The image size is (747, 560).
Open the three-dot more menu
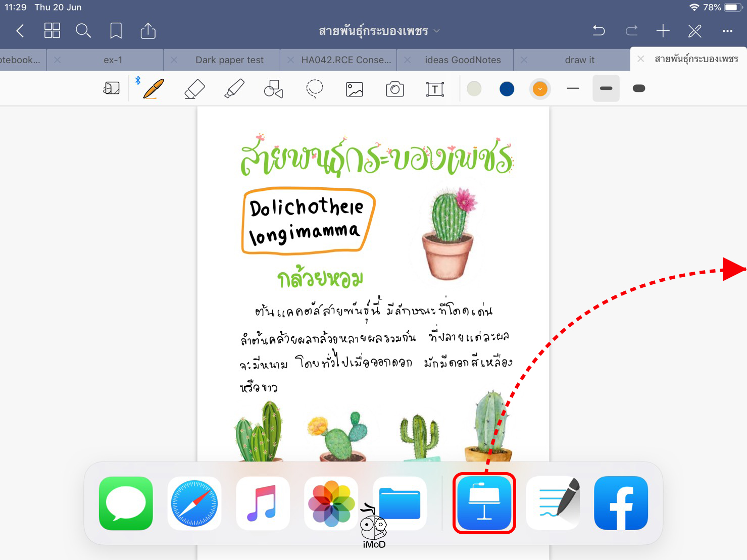coord(727,31)
